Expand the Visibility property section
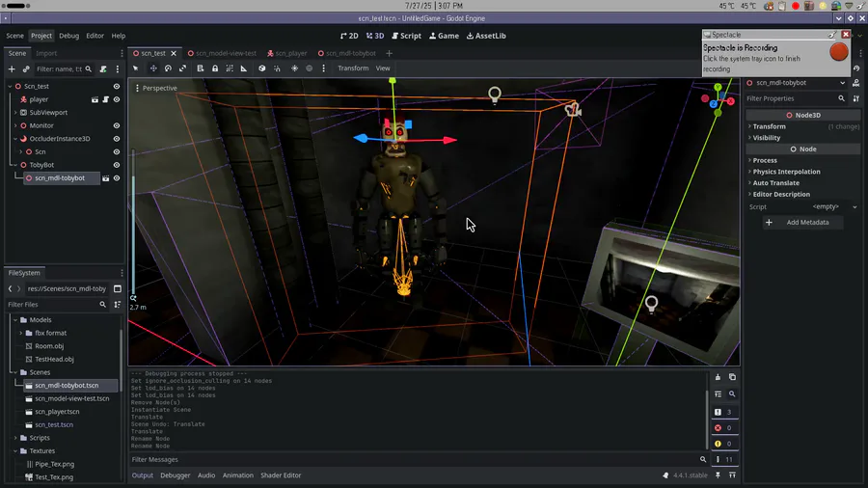The image size is (868, 488). pyautogui.click(x=766, y=138)
